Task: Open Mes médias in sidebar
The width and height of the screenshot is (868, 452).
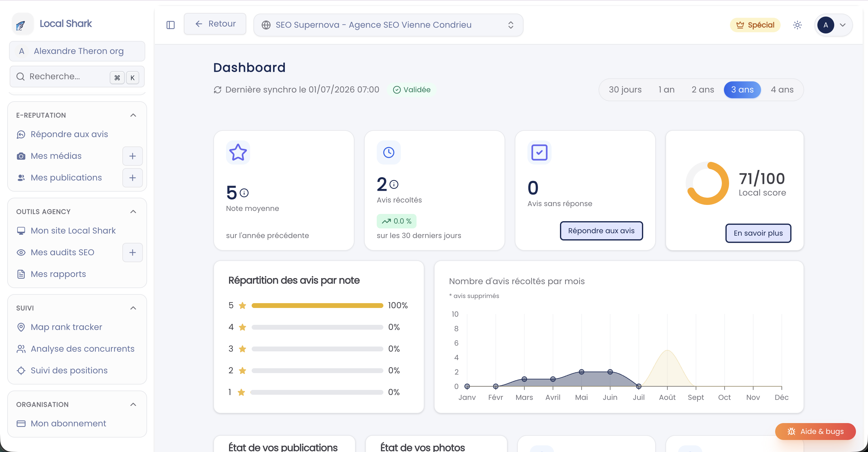Action: tap(56, 156)
